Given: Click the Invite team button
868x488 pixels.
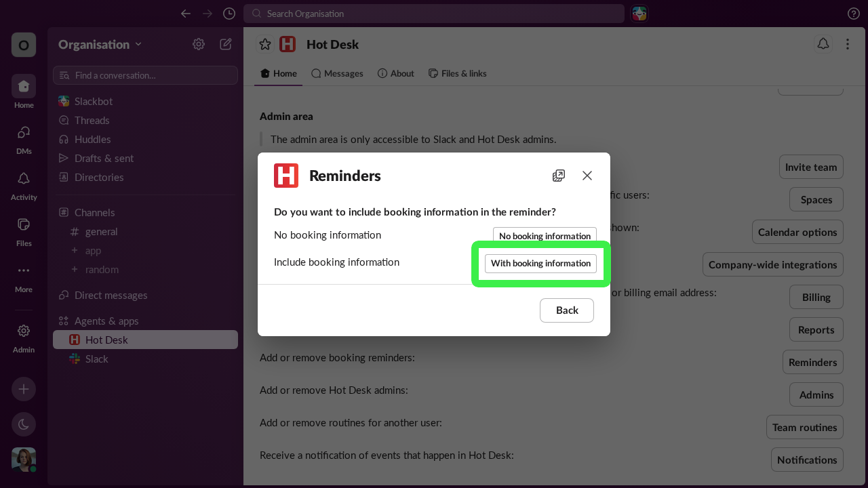Looking at the screenshot, I should tap(811, 167).
